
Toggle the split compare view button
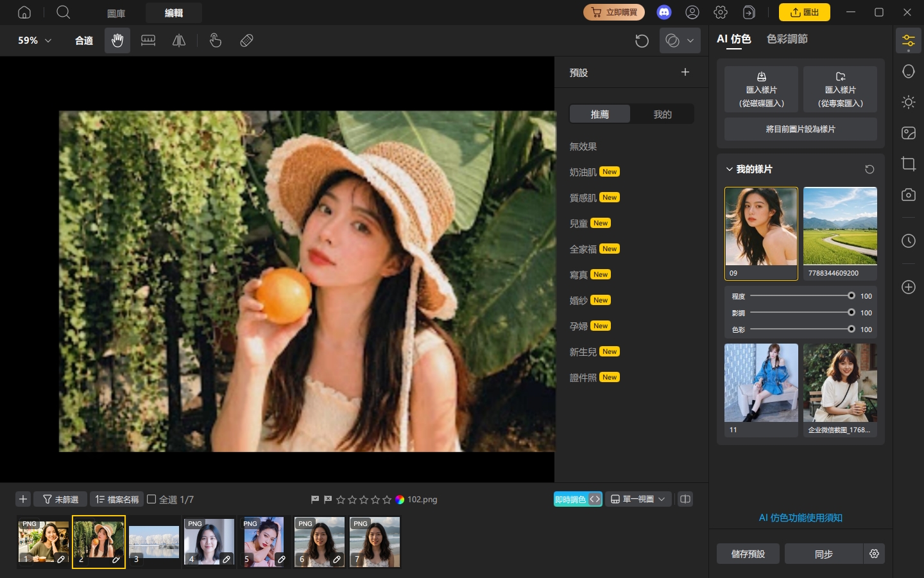pyautogui.click(x=685, y=499)
